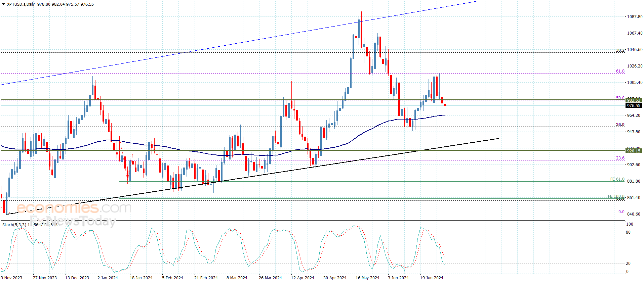Viewport: 644px width, 282px height.
Task: Click the 1067.40 price axis label
Action: (x=635, y=33)
